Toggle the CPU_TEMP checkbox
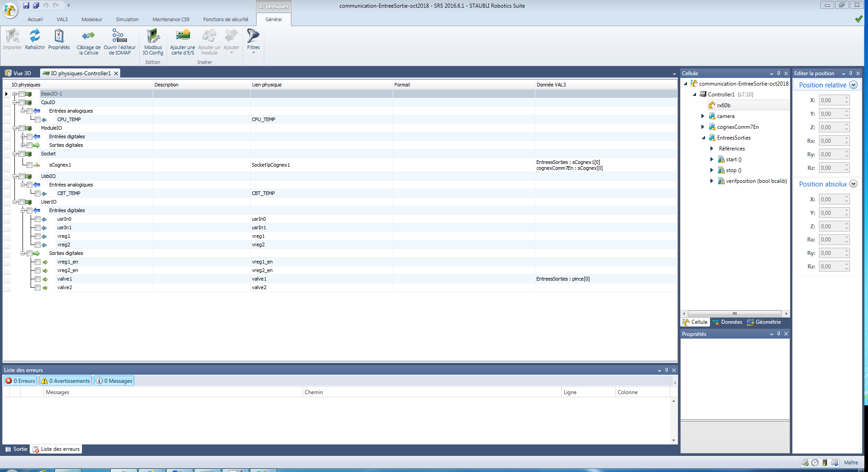The height and width of the screenshot is (472, 868). [x=38, y=120]
